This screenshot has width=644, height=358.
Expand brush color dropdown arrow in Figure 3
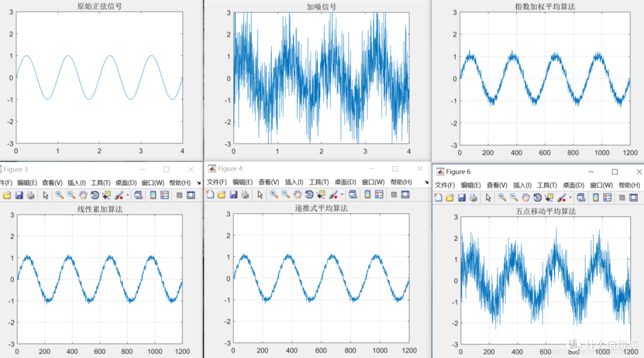click(x=128, y=195)
